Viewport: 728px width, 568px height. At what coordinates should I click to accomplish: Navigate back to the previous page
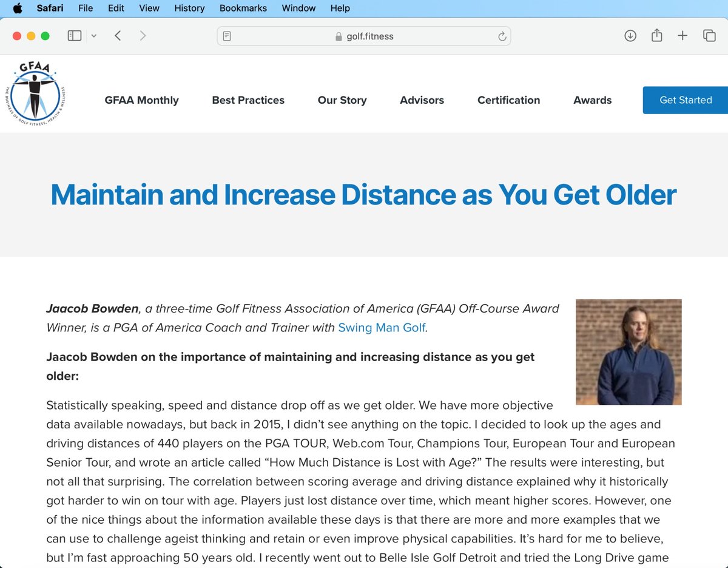118,35
